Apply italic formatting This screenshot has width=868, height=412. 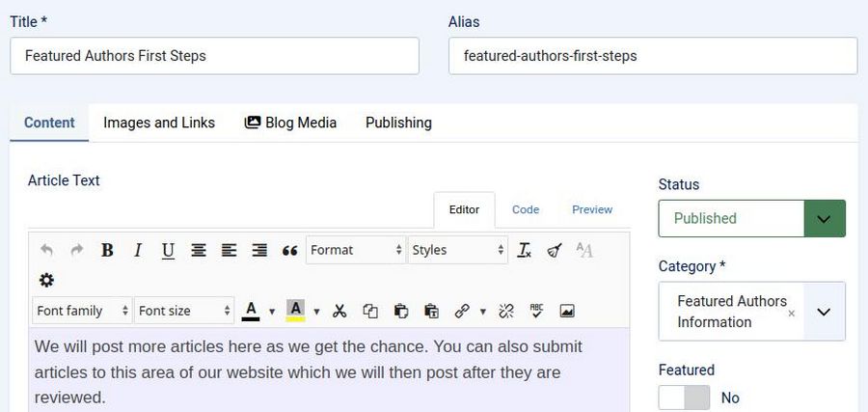(138, 250)
